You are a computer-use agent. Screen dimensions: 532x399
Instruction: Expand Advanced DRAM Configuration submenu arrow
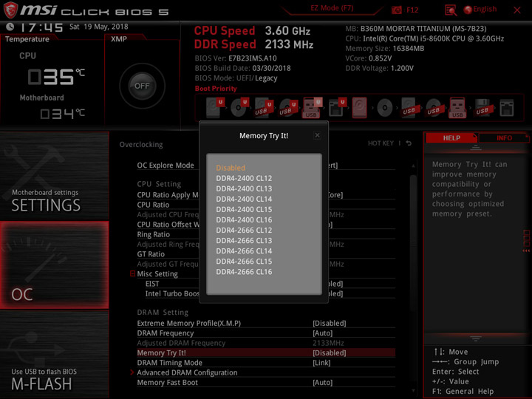(132, 372)
